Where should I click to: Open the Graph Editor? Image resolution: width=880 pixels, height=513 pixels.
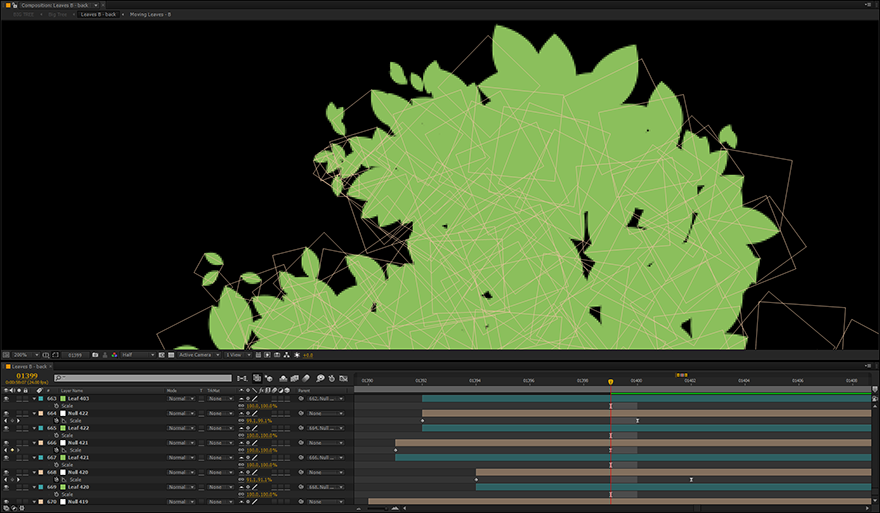point(343,378)
